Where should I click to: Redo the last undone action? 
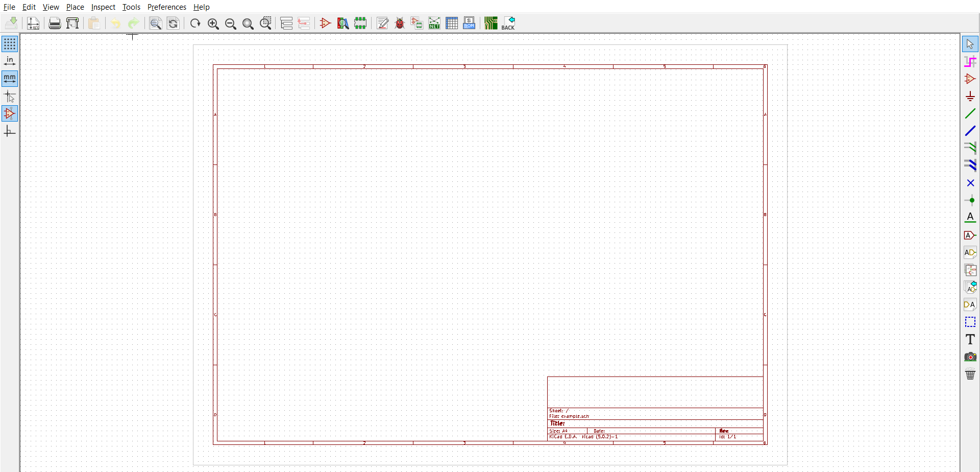tap(133, 23)
